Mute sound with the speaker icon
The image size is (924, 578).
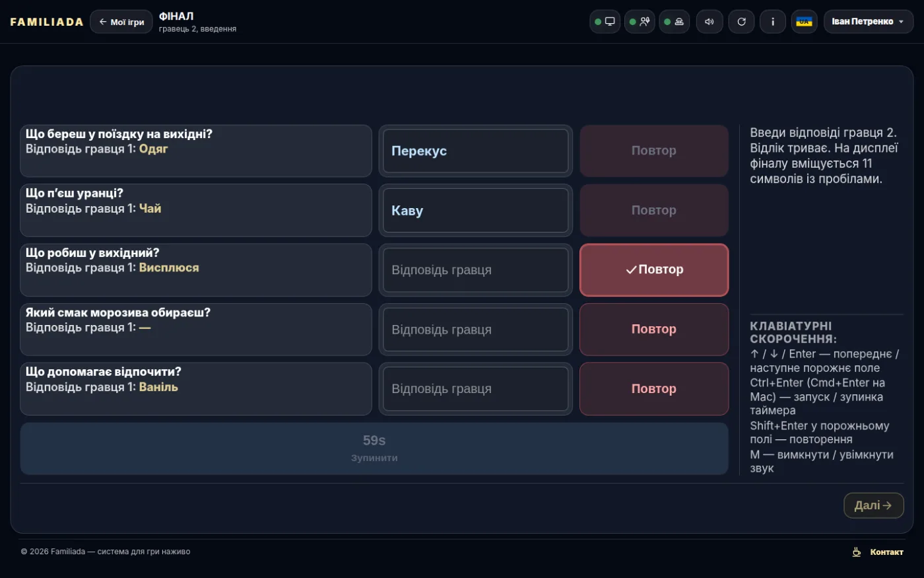coord(709,22)
